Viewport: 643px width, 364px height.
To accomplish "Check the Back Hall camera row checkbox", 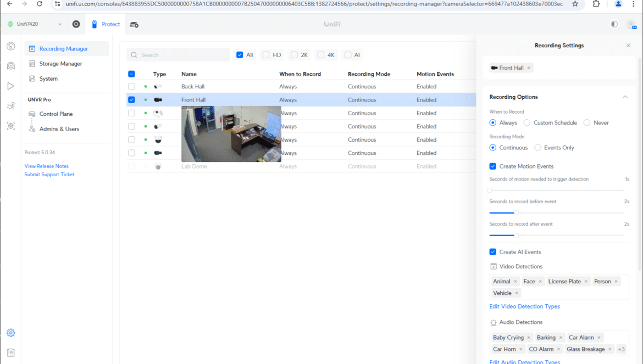I will [132, 86].
